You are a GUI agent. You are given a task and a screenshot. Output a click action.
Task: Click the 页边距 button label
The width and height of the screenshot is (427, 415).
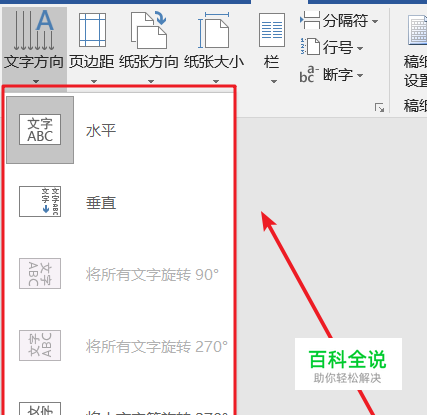click(92, 62)
